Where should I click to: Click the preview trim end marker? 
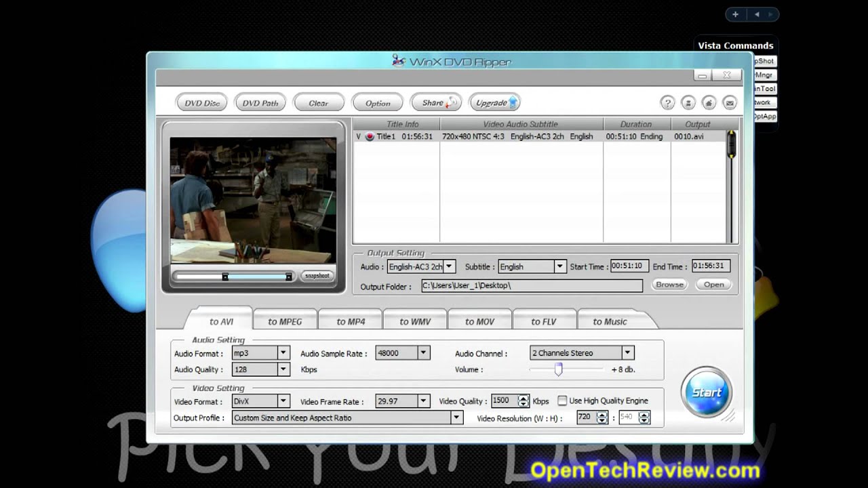tap(288, 277)
